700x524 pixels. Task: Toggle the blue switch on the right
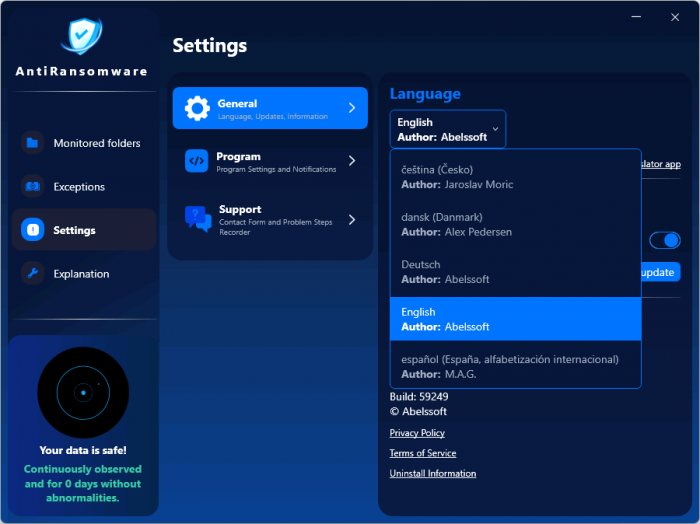664,240
